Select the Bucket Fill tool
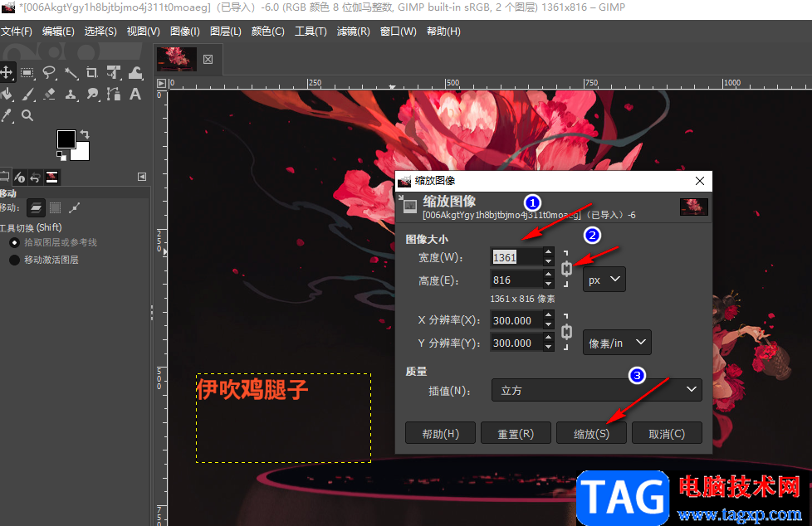Image resolution: width=812 pixels, height=526 pixels. click(x=7, y=95)
